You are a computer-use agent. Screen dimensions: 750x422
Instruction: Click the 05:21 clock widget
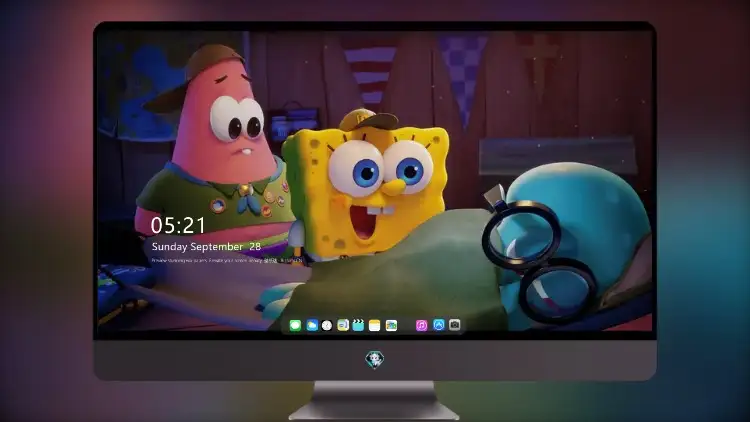coord(178,225)
